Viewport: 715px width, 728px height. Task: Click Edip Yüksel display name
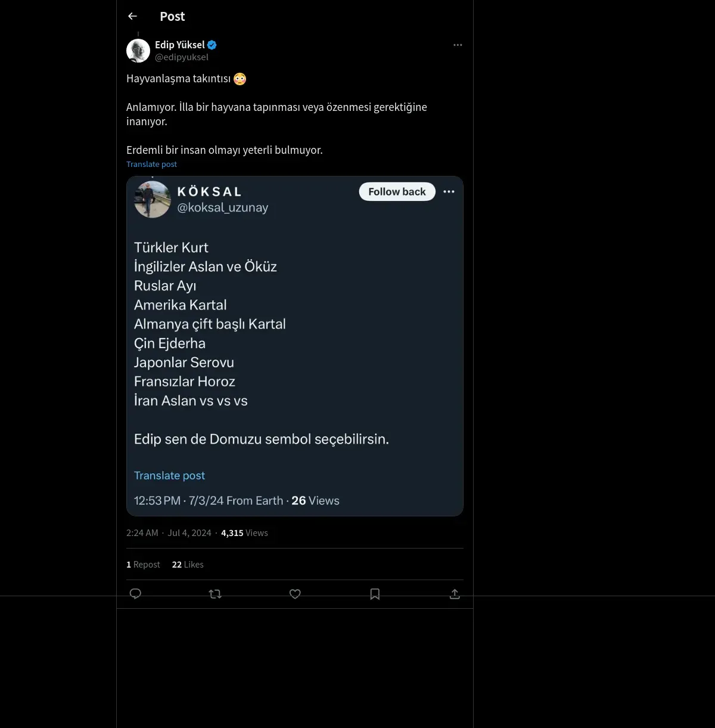coord(179,45)
